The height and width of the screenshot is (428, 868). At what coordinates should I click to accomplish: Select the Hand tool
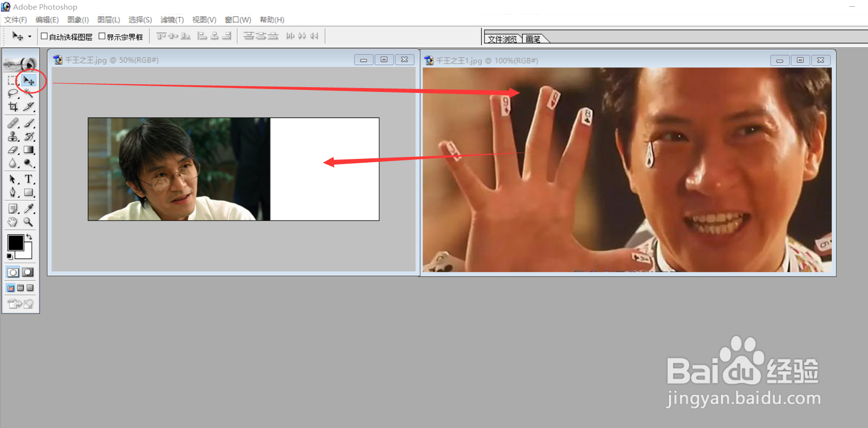(x=13, y=222)
